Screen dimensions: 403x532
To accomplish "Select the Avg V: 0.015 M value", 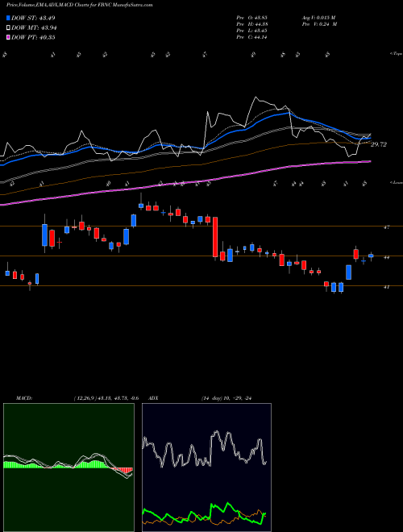I will pos(318,17).
